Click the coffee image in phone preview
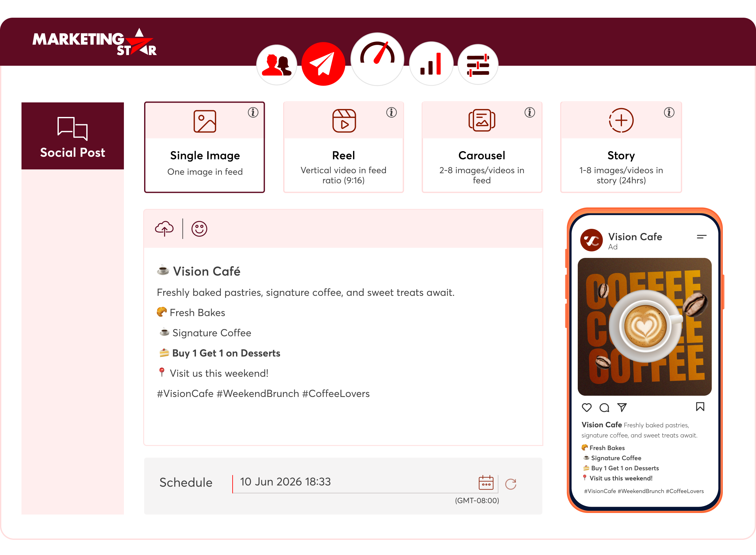The width and height of the screenshot is (756, 555). point(644,326)
